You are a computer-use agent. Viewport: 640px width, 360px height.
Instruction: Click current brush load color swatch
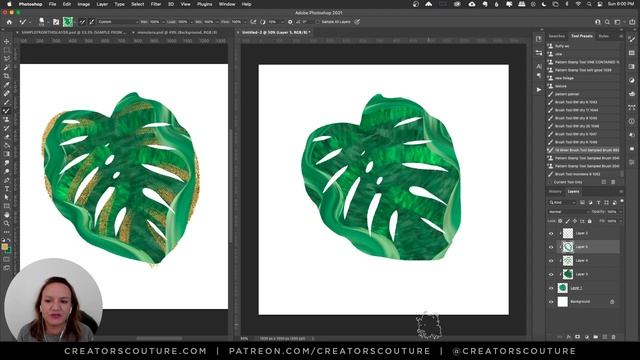[x=68, y=22]
